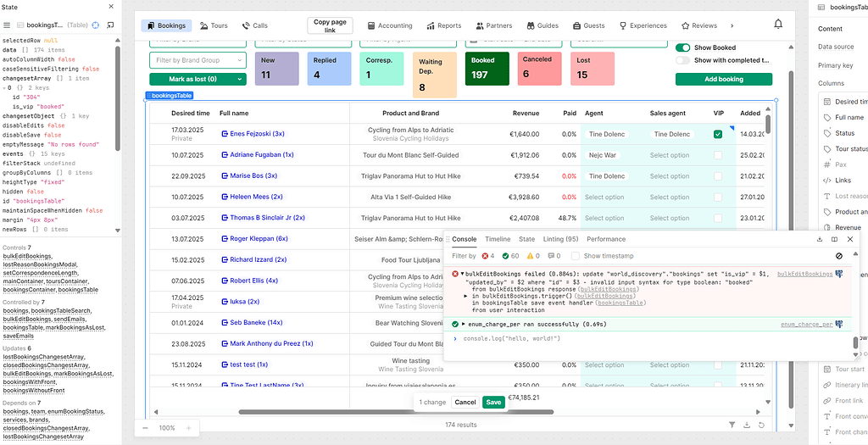Image resolution: width=868 pixels, height=445 pixels.
Task: Click the database icon beside the bulkEditBookings link
Action: click(x=839, y=274)
